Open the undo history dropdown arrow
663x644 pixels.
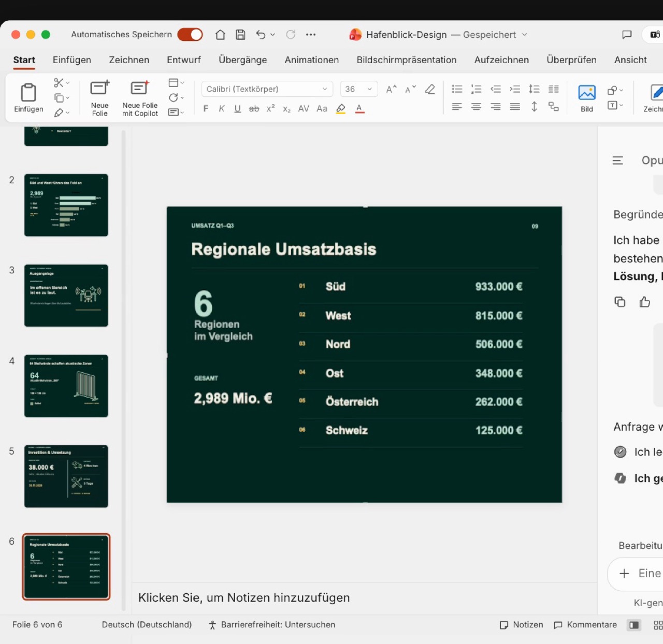[x=272, y=35]
